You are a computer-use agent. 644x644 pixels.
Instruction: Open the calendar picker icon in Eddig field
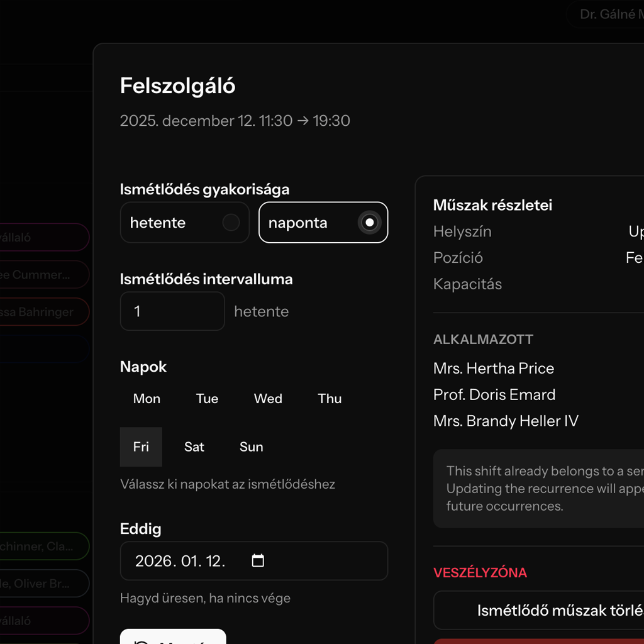tap(258, 561)
